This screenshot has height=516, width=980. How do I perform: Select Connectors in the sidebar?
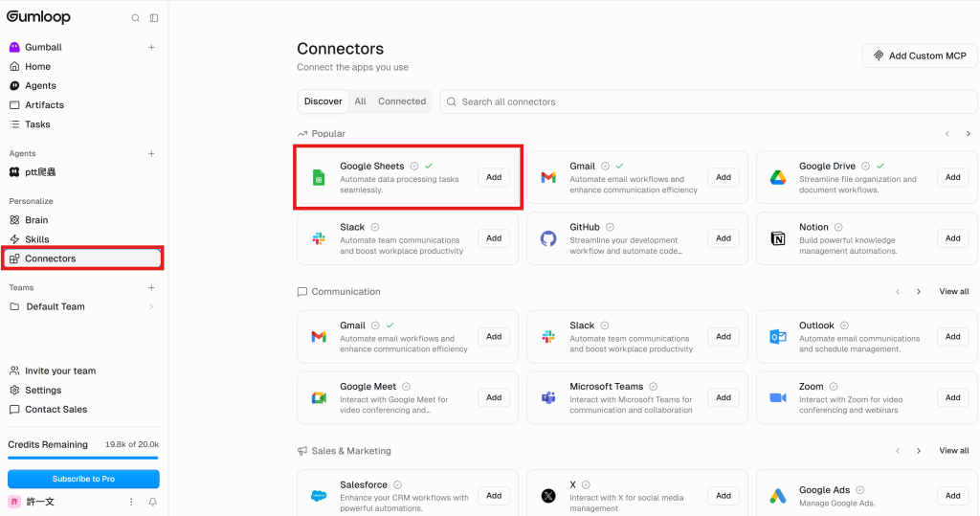pyautogui.click(x=84, y=258)
